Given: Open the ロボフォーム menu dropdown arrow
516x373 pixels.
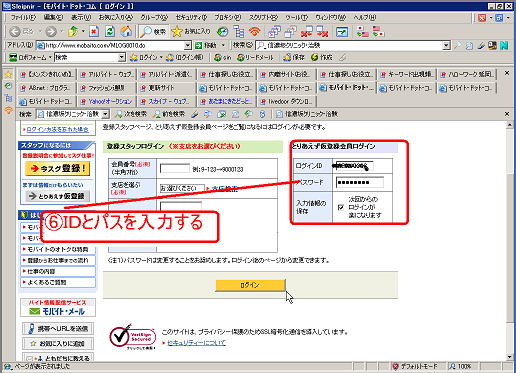Looking at the screenshot, I should (50, 57).
